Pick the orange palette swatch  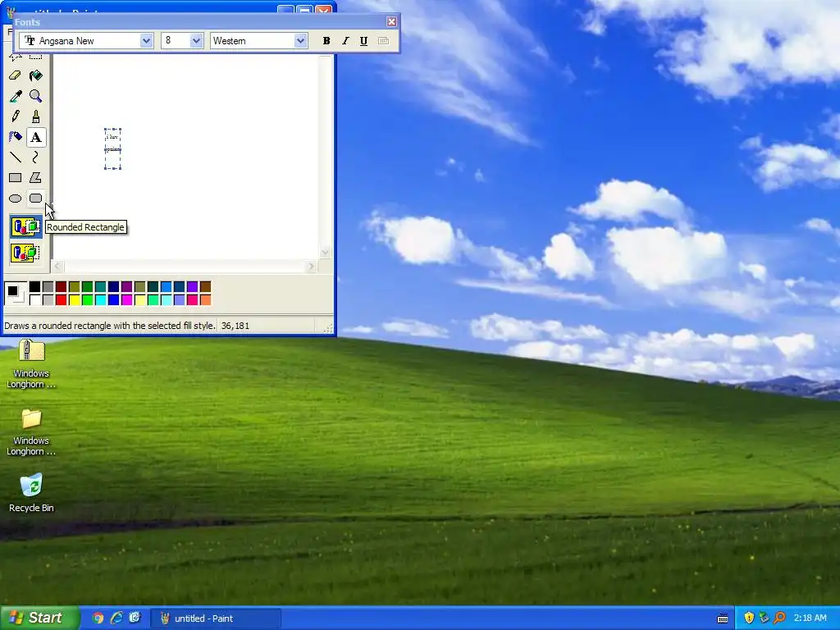coord(205,300)
